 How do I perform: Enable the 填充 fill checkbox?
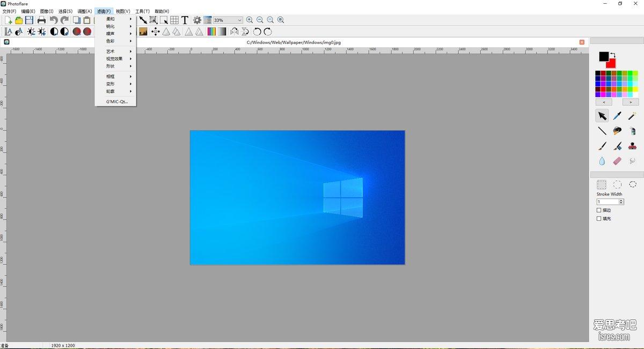click(599, 218)
